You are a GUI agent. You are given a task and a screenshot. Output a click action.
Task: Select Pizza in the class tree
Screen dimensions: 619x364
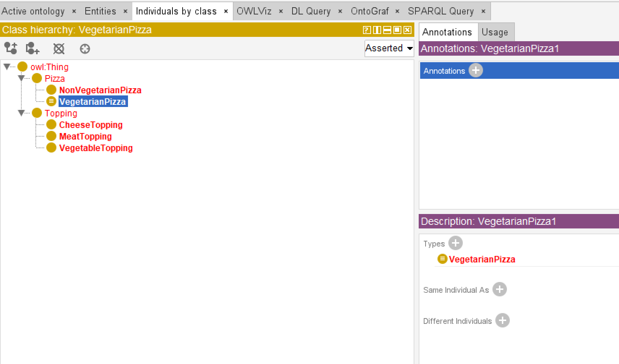(x=55, y=78)
